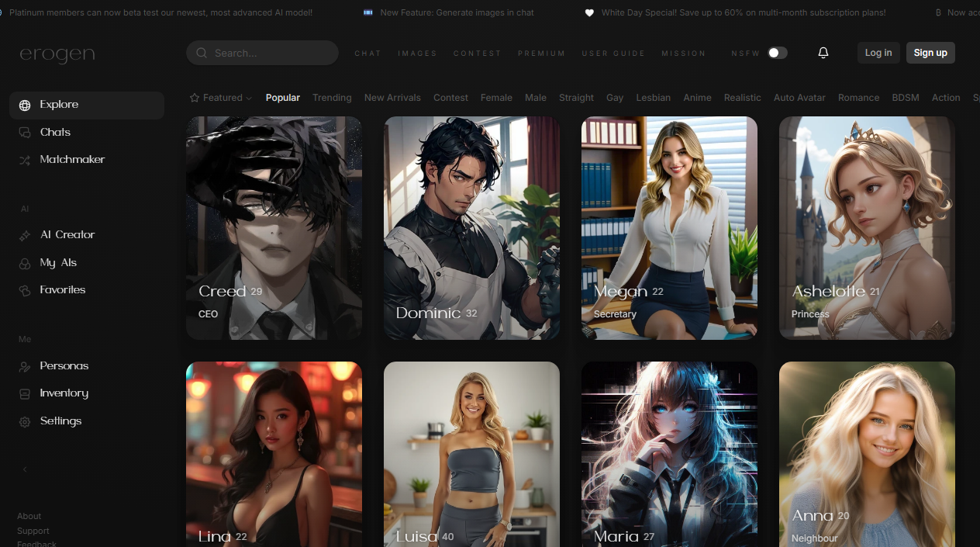Select IMAGES in the top navigation
The width and height of the screenshot is (980, 547).
tap(417, 53)
